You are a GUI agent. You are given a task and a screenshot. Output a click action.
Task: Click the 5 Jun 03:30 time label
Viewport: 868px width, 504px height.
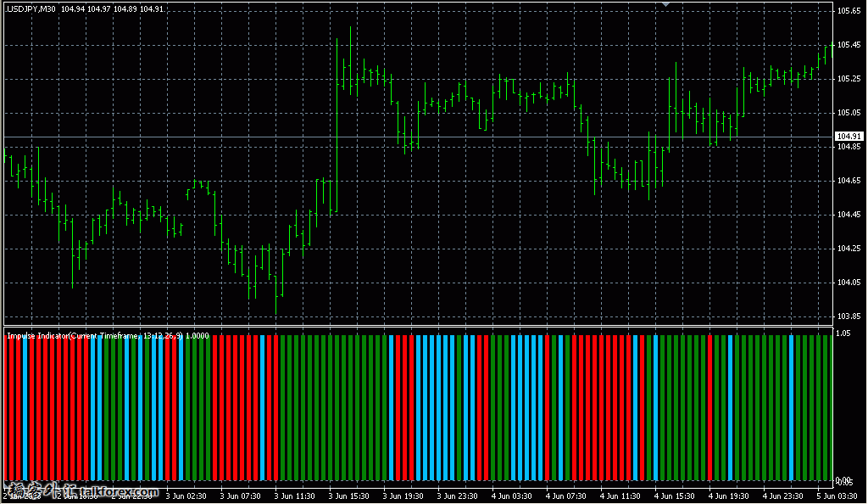pos(837,496)
